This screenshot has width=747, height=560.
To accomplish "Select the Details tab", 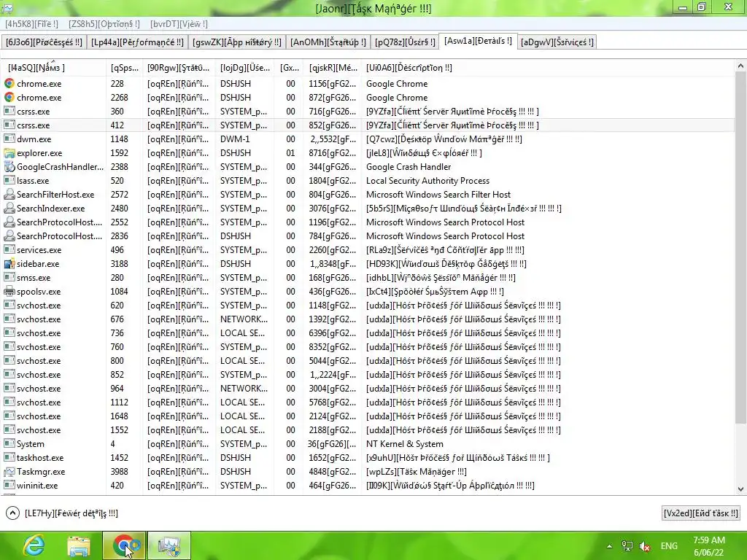I will (x=478, y=41).
